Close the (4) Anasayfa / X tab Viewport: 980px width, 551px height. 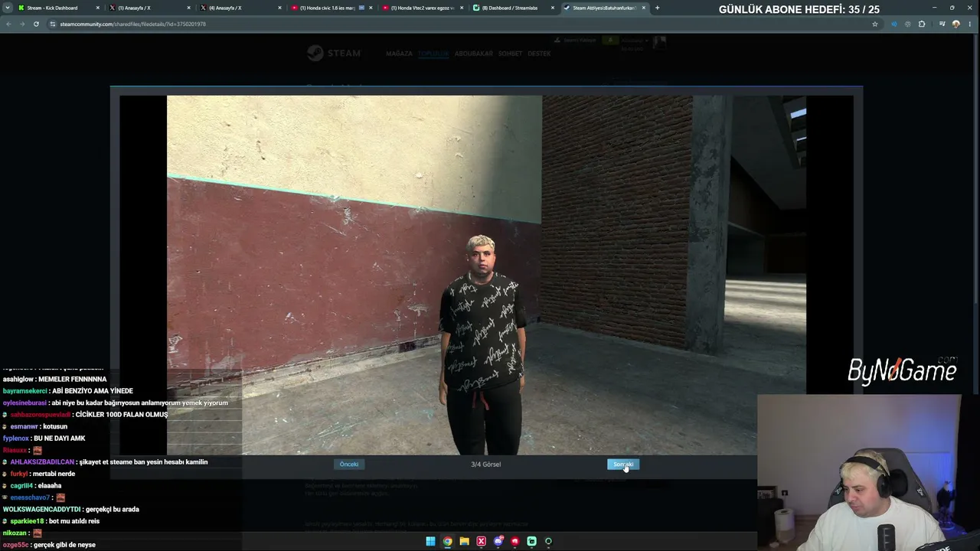[x=279, y=8]
